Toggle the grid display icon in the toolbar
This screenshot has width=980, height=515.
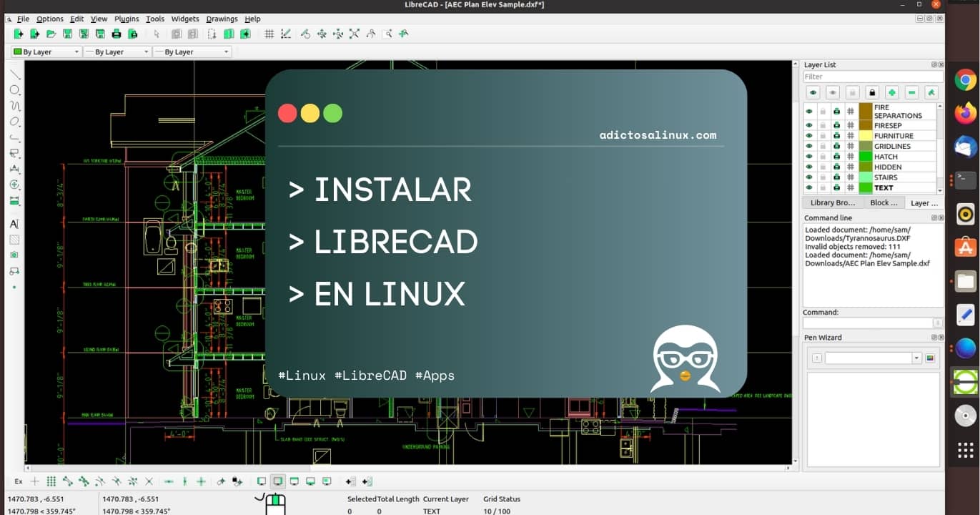coord(270,34)
